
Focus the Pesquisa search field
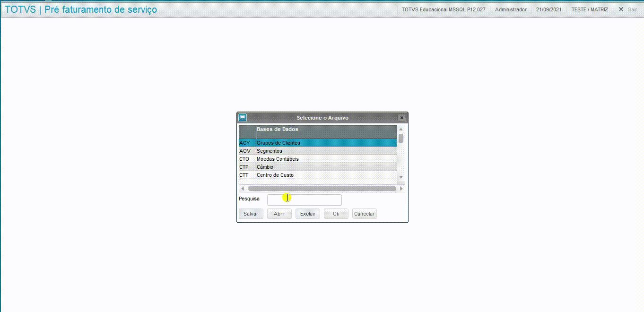pos(305,199)
